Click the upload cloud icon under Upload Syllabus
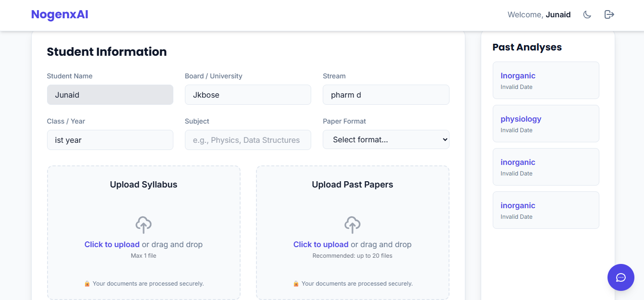 (x=144, y=225)
